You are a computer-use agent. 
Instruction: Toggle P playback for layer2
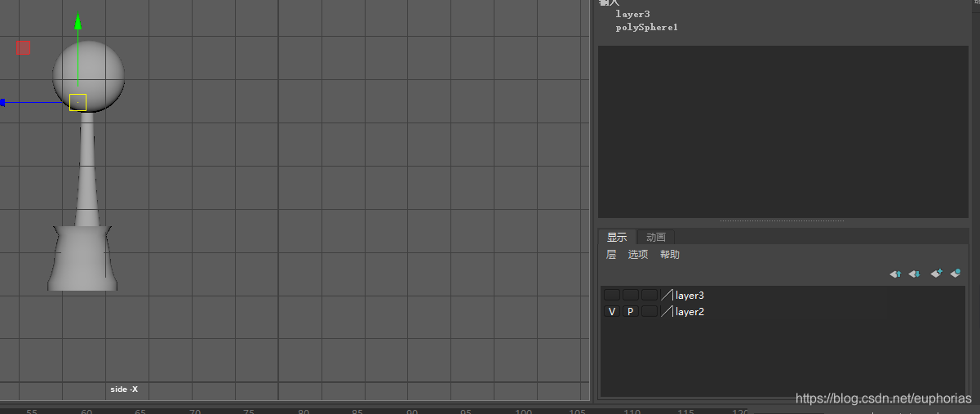[630, 311]
